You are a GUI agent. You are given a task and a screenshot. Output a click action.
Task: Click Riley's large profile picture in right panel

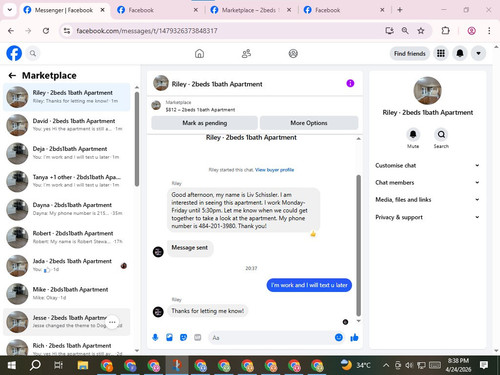click(427, 91)
